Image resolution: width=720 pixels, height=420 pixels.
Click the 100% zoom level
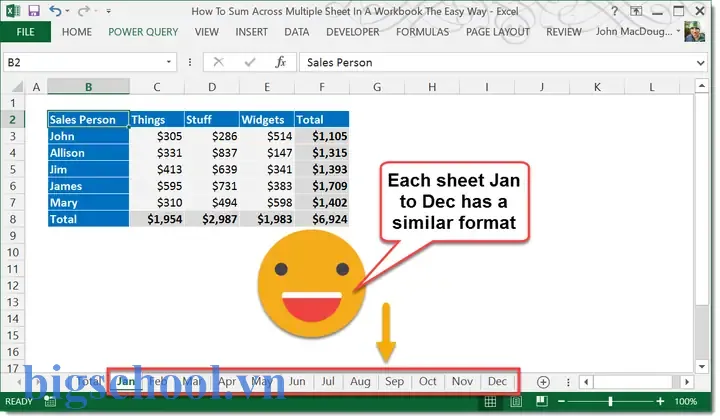point(686,402)
